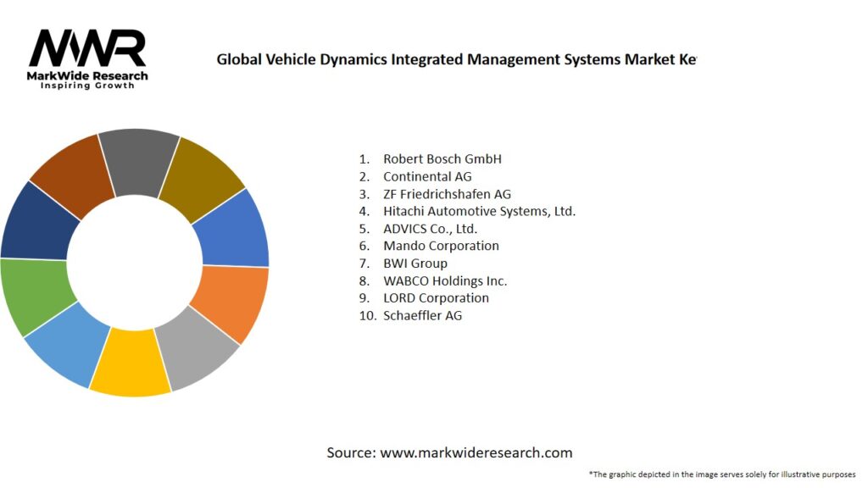The image size is (868, 488).
Task: Select the 'Mando Corporation' entry
Action: (x=441, y=246)
